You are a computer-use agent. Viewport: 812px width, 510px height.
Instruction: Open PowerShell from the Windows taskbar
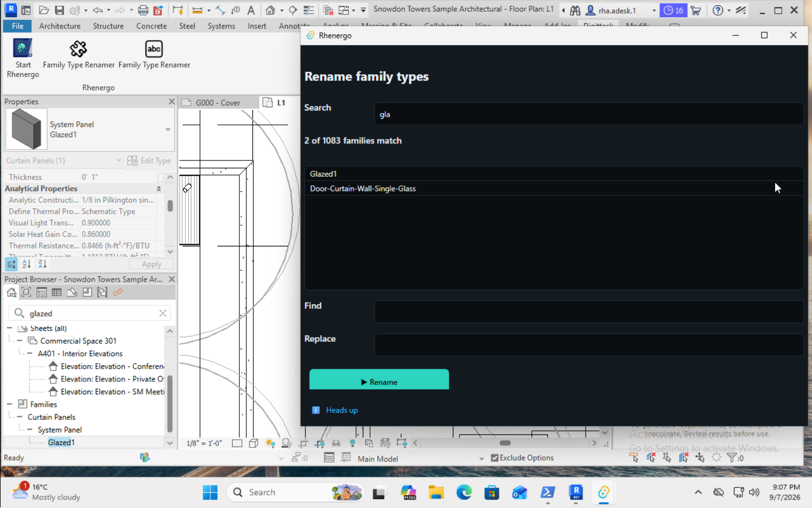pos(548,492)
